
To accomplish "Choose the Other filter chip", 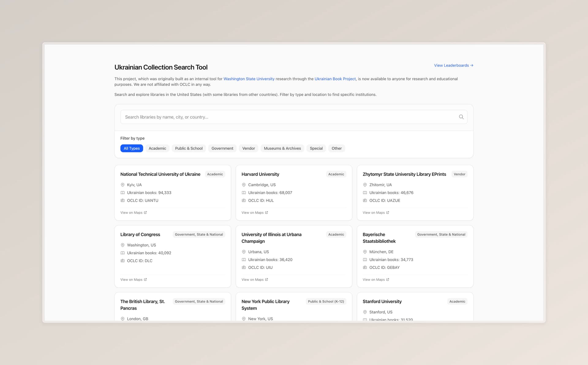I will pyautogui.click(x=337, y=148).
